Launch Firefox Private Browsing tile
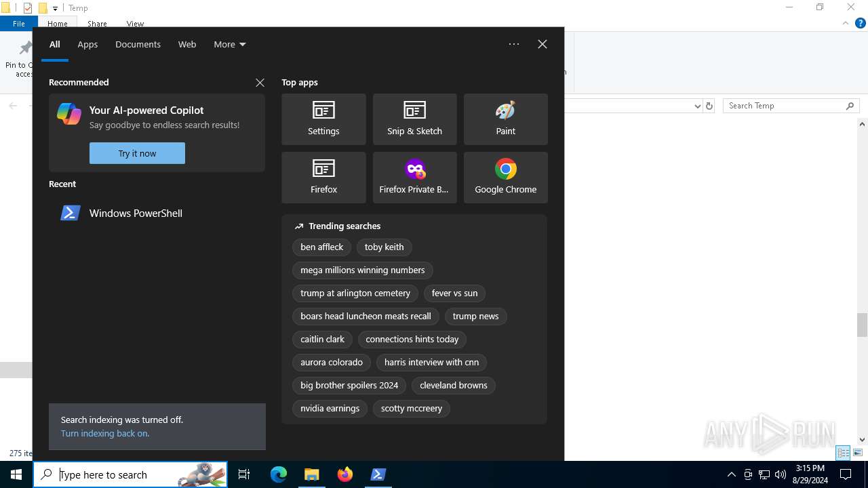The height and width of the screenshot is (488, 868). point(414,178)
